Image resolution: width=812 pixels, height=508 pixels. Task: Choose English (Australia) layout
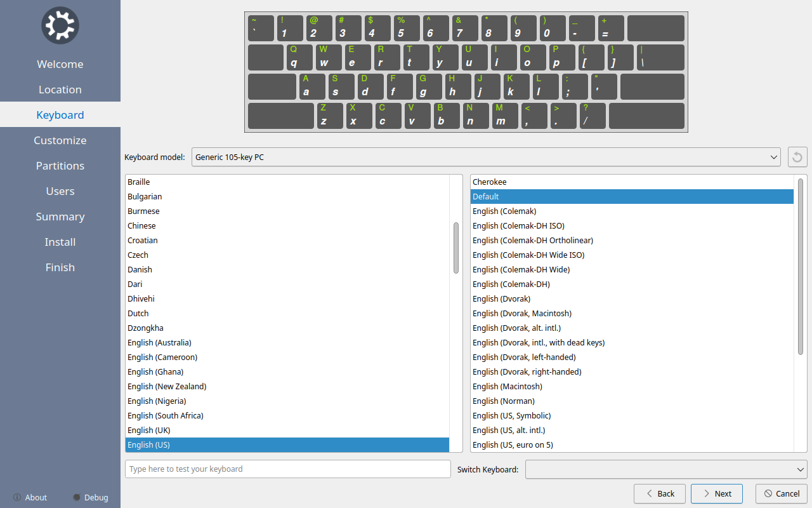(x=287, y=343)
